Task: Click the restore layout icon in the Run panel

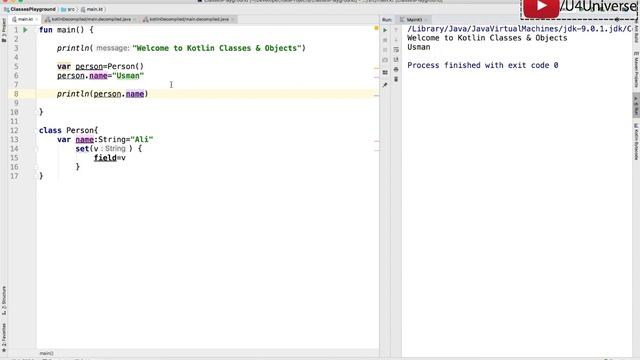Action: pos(385,73)
